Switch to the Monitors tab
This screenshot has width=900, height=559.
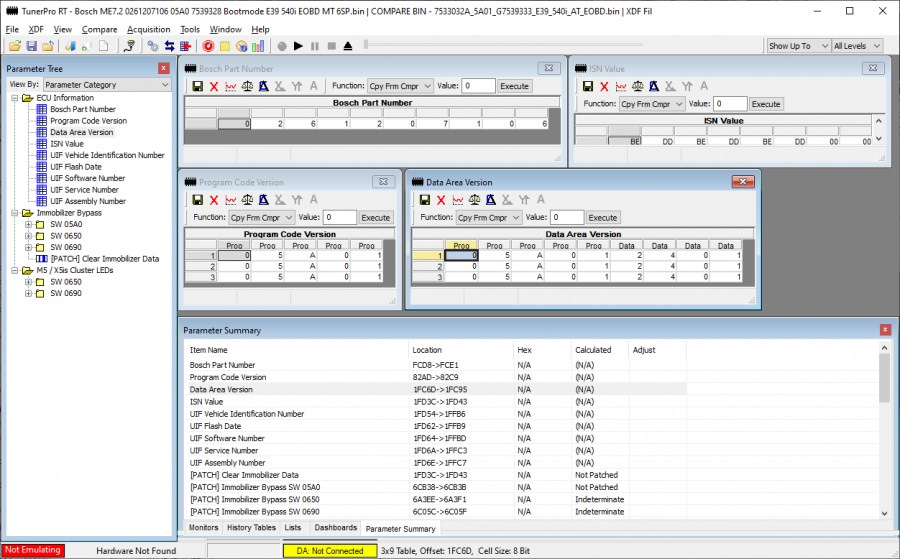point(204,527)
